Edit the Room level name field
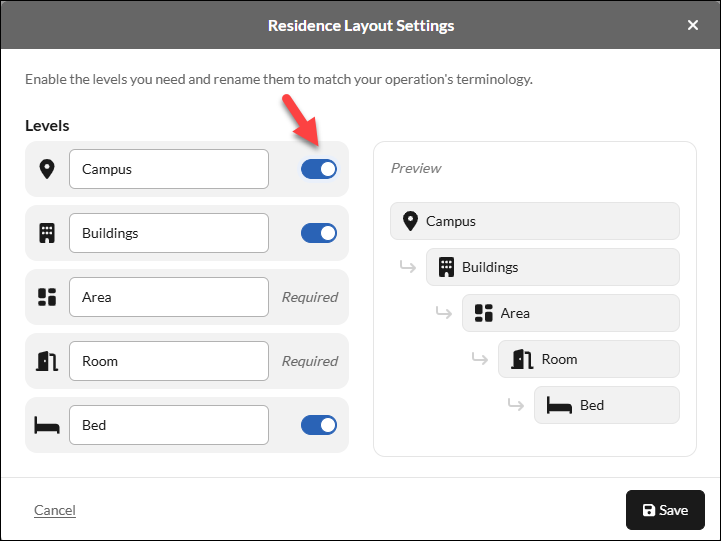Screen dimensions: 721x541 (169, 361)
